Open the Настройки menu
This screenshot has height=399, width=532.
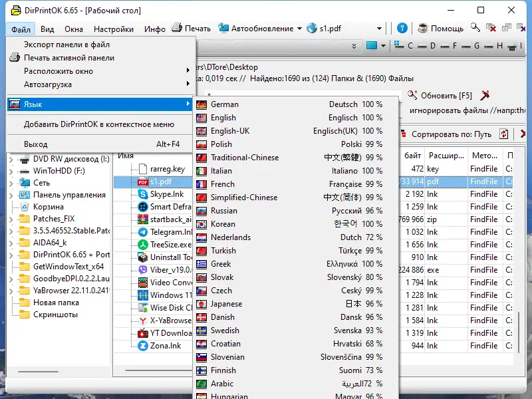(x=114, y=29)
